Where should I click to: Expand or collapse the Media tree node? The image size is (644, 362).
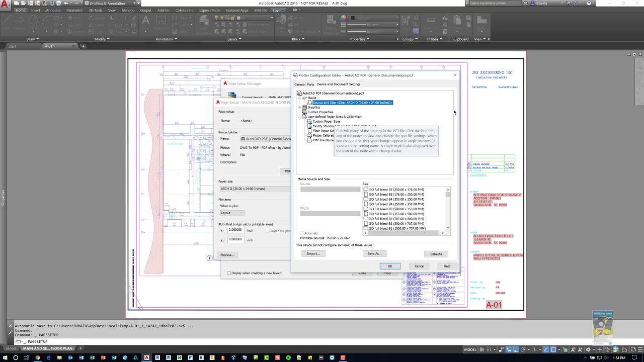[x=300, y=98]
